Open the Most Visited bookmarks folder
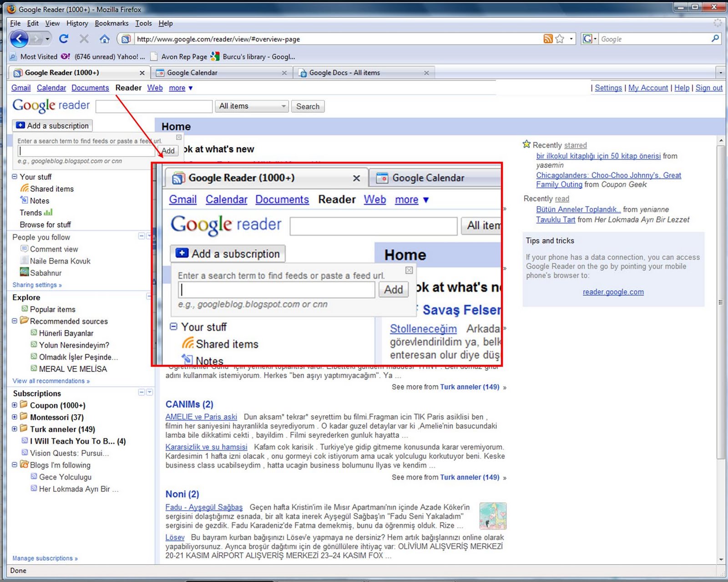Screen dimensions: 728x582 tap(33, 57)
